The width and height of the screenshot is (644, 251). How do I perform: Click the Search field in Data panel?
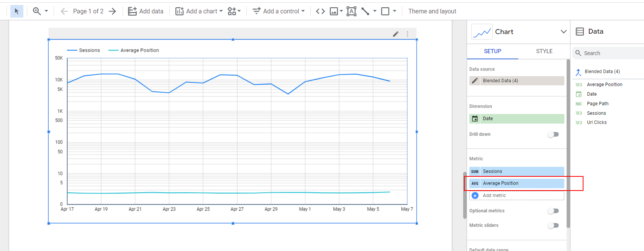(x=608, y=53)
